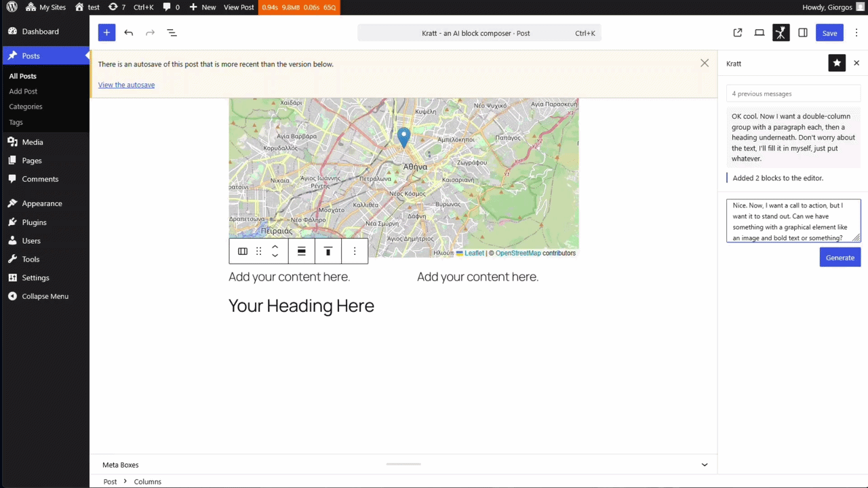Click the Kratt prompt text area
Image resolution: width=868 pixels, height=488 pixels.
(x=793, y=221)
